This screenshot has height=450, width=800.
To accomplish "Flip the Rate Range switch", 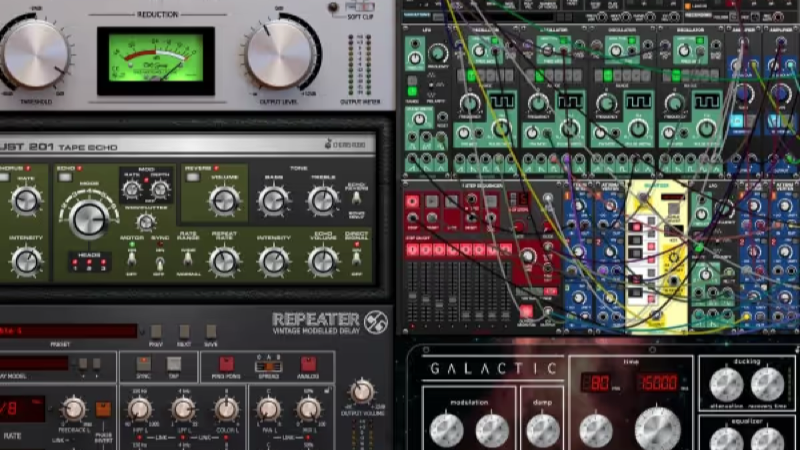I will [x=188, y=259].
